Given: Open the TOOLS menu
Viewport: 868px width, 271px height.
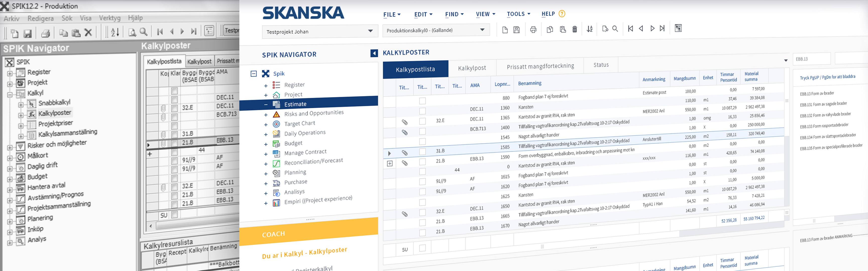Looking at the screenshot, I should [519, 14].
